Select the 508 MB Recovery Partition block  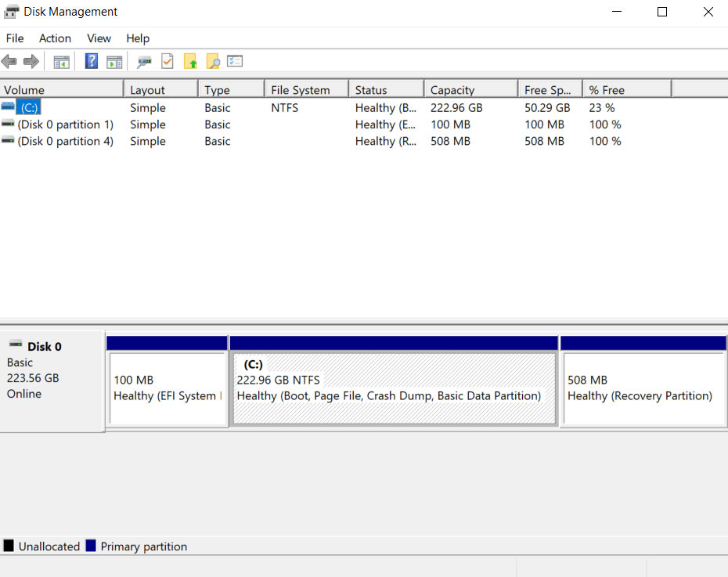point(643,388)
